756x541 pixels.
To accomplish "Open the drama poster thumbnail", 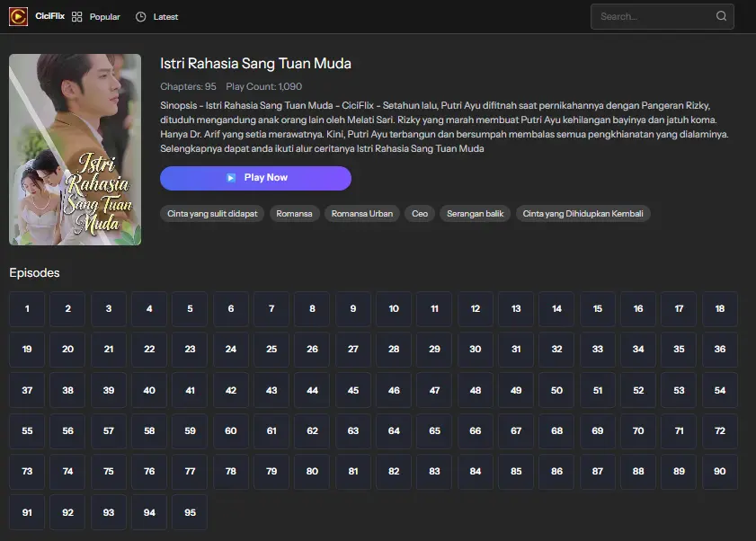I will [x=75, y=149].
